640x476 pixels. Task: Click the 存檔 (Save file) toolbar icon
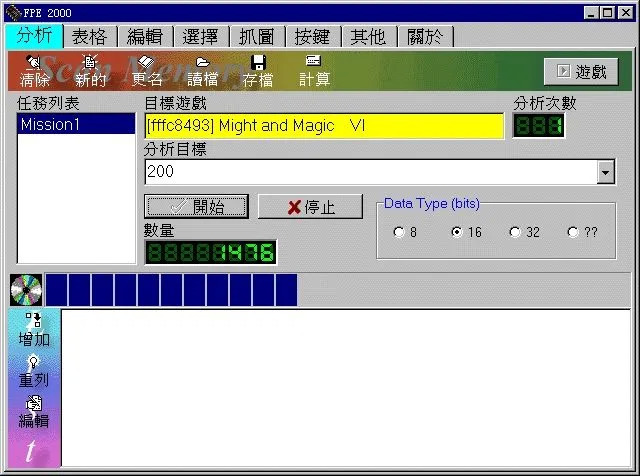tap(258, 71)
